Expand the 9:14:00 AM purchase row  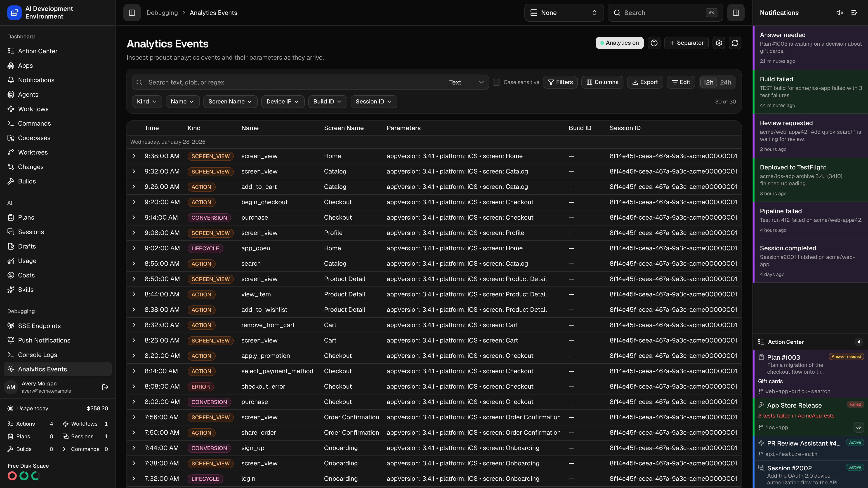pyautogui.click(x=134, y=218)
